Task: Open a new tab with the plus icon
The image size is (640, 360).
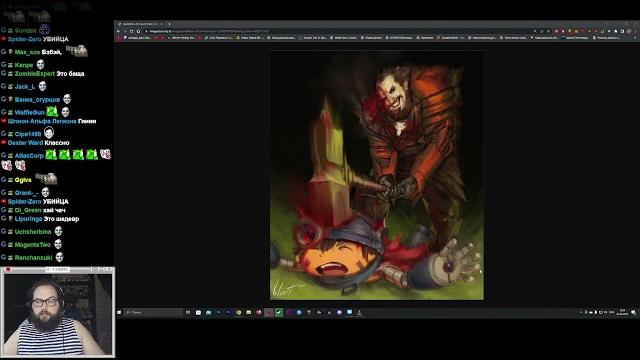Action: pyautogui.click(x=169, y=24)
